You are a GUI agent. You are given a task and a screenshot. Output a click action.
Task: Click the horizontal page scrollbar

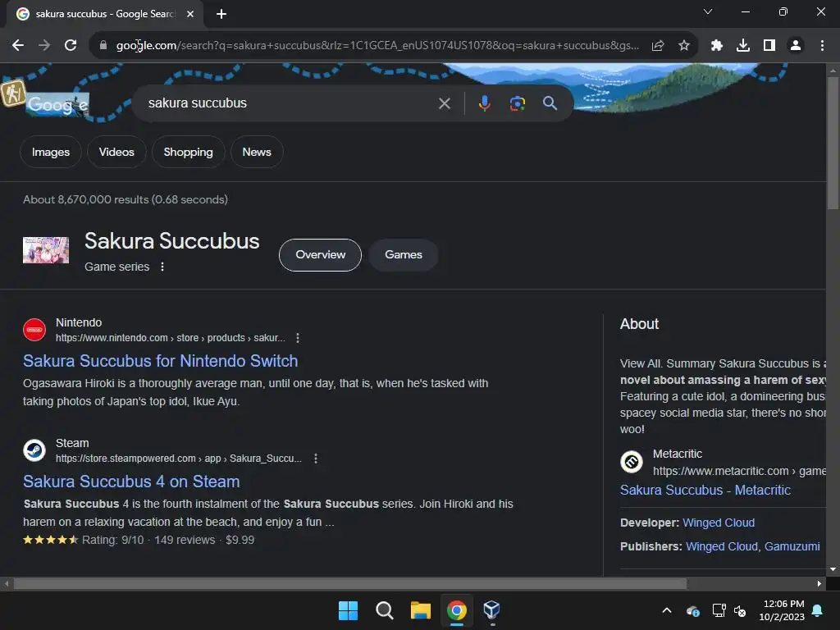[x=350, y=583]
